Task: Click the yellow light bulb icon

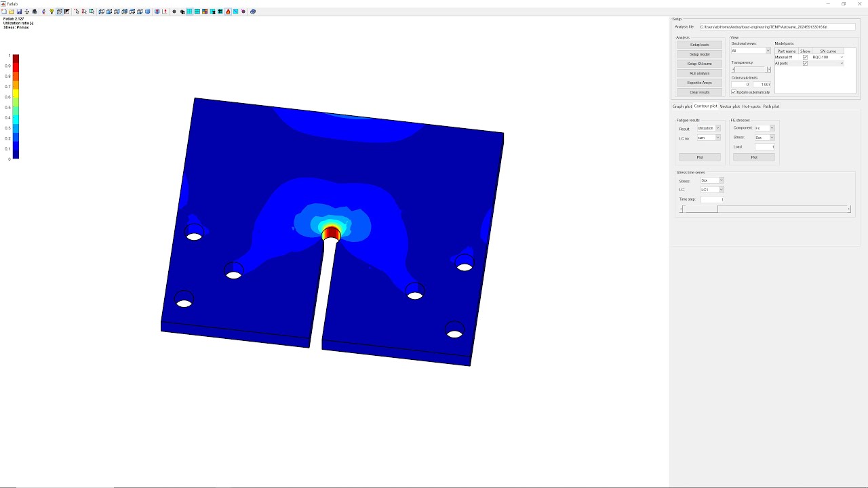Action: tap(52, 12)
